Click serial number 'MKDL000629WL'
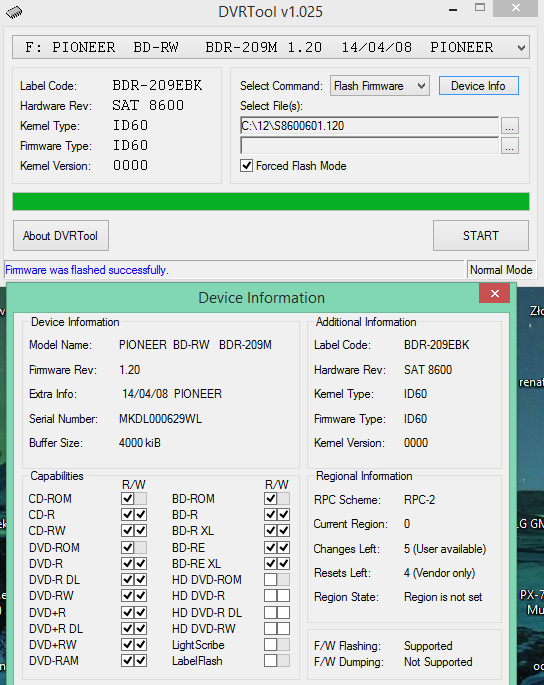This screenshot has height=685, width=544. click(x=160, y=419)
